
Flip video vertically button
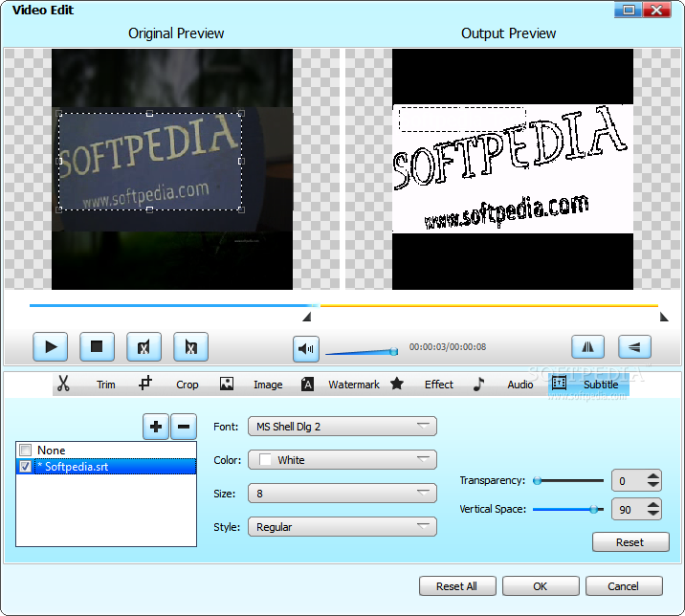tap(634, 347)
